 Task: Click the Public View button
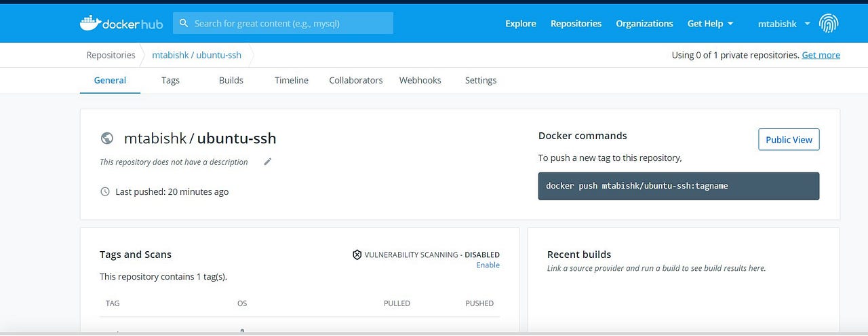pos(789,139)
